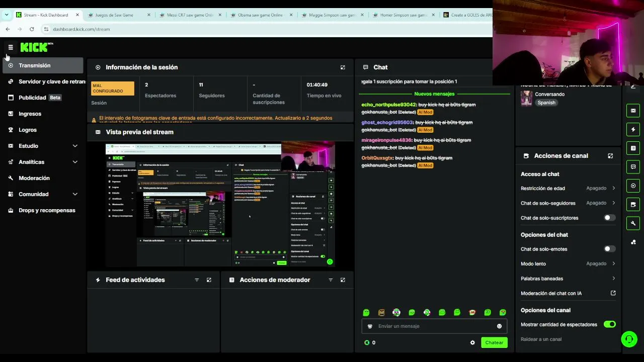Image resolution: width=644 pixels, height=362 pixels.
Task: Click the wrench icon in the right strip
Action: point(633,223)
